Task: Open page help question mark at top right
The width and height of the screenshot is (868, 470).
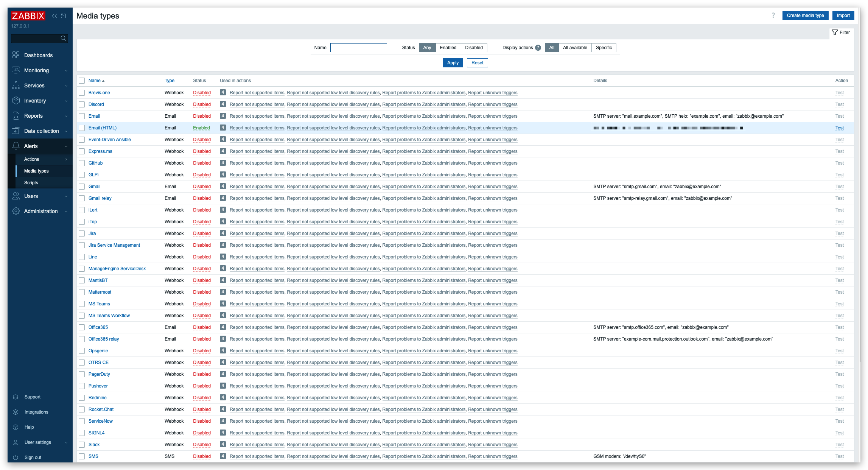Action: [773, 16]
